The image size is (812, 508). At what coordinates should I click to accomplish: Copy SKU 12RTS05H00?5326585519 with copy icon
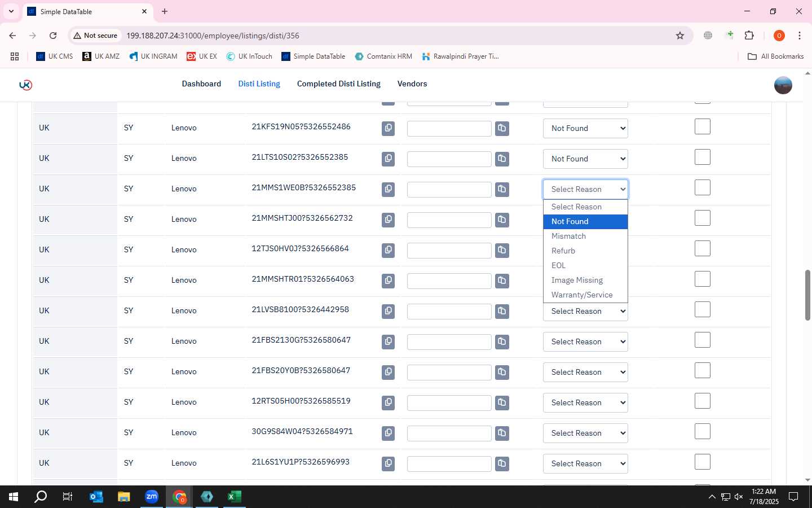[388, 402]
